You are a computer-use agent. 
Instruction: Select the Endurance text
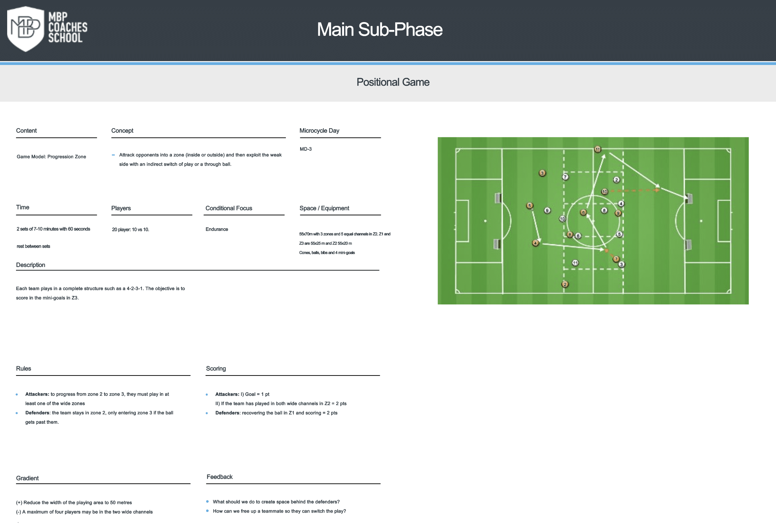point(217,229)
